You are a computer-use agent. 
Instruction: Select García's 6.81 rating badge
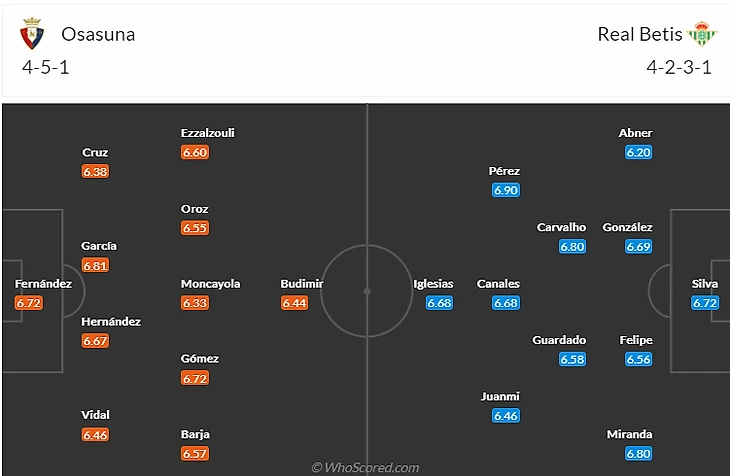click(96, 266)
